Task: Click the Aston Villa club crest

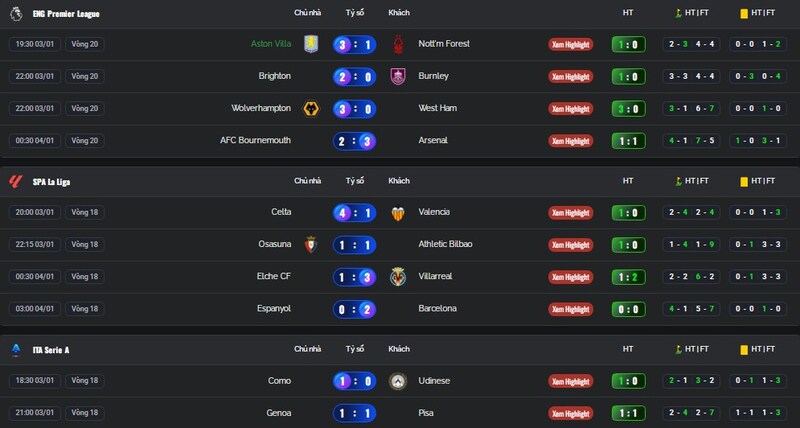Action: pos(311,44)
